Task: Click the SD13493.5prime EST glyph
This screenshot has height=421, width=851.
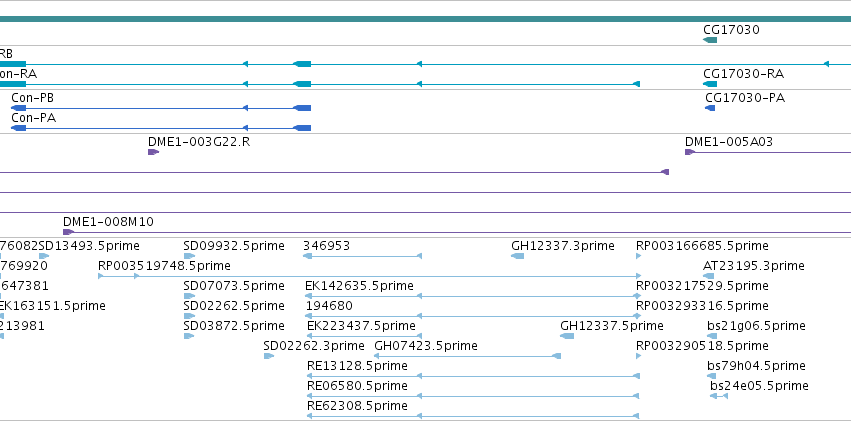Action: pyautogui.click(x=44, y=256)
